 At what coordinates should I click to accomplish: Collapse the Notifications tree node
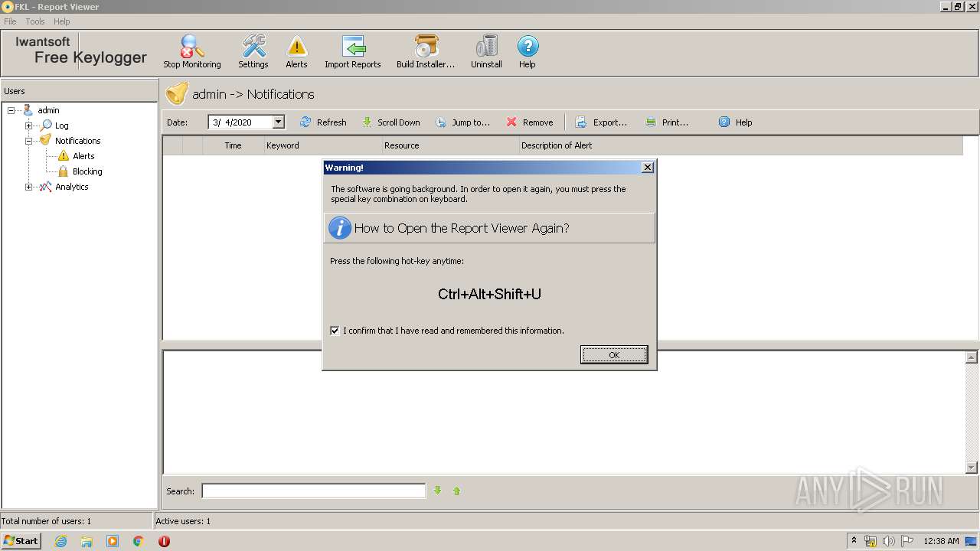tap(28, 141)
